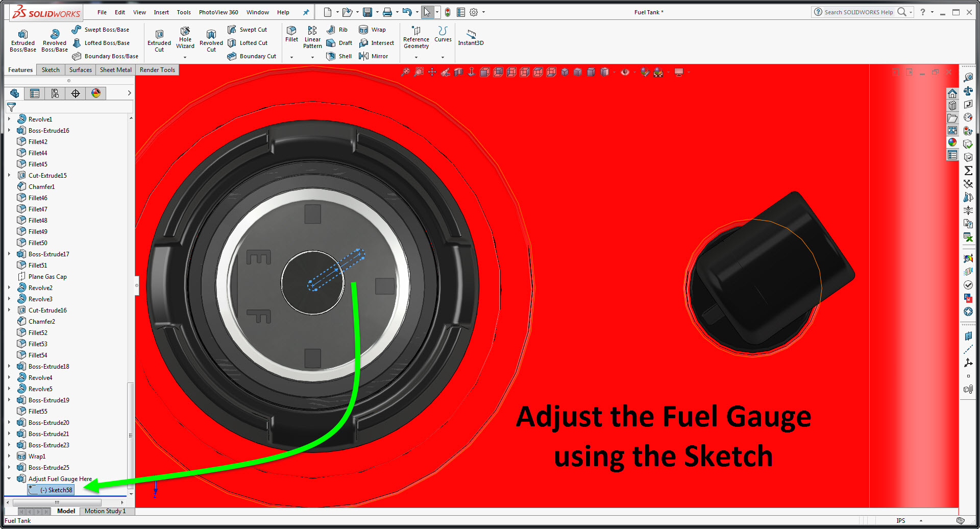
Task: Expand the Cut-Extrude15 feature
Action: [9, 175]
